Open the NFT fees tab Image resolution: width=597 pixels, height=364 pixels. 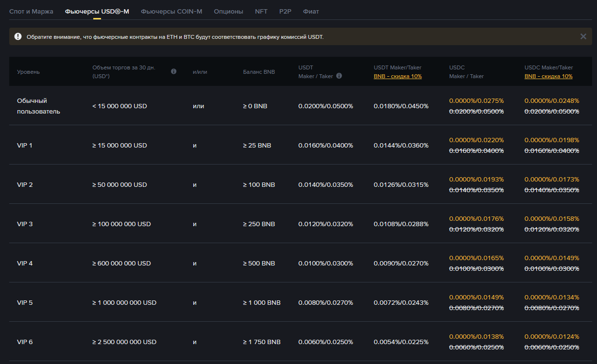point(261,11)
